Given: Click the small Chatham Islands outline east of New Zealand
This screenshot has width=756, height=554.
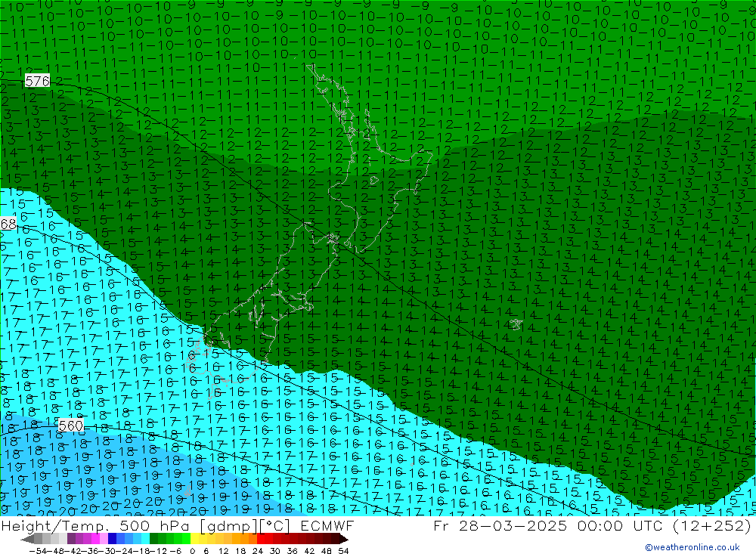Looking at the screenshot, I should [516, 324].
